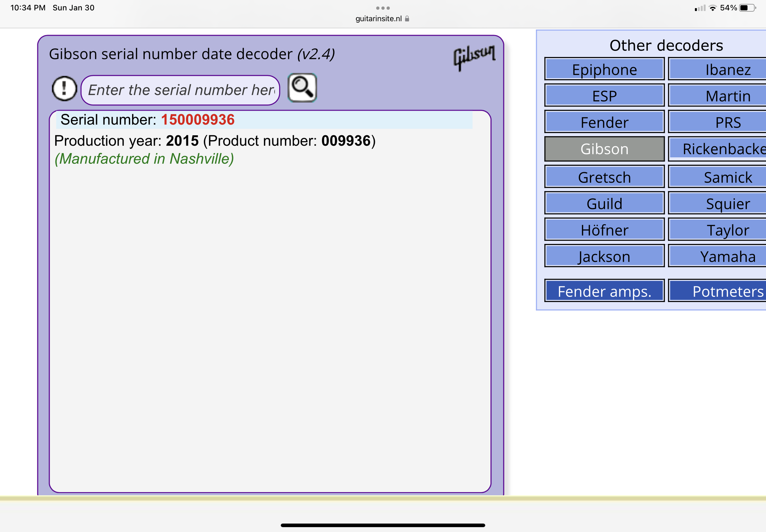
Task: Tap the exclamation mark info icon
Action: [x=64, y=89]
